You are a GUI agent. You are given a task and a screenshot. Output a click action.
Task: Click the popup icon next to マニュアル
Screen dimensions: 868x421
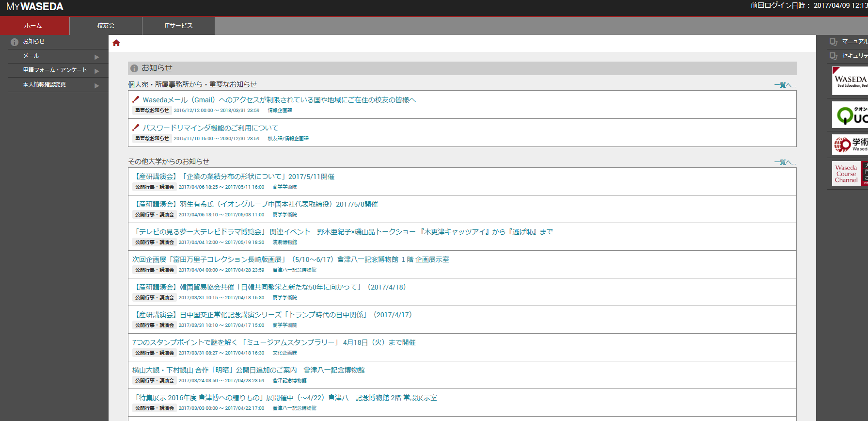[x=834, y=42]
